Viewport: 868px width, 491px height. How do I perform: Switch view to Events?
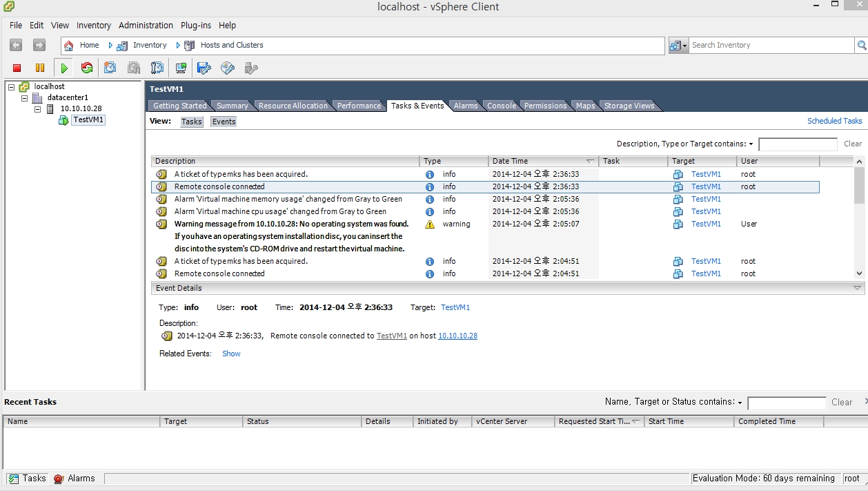(223, 121)
